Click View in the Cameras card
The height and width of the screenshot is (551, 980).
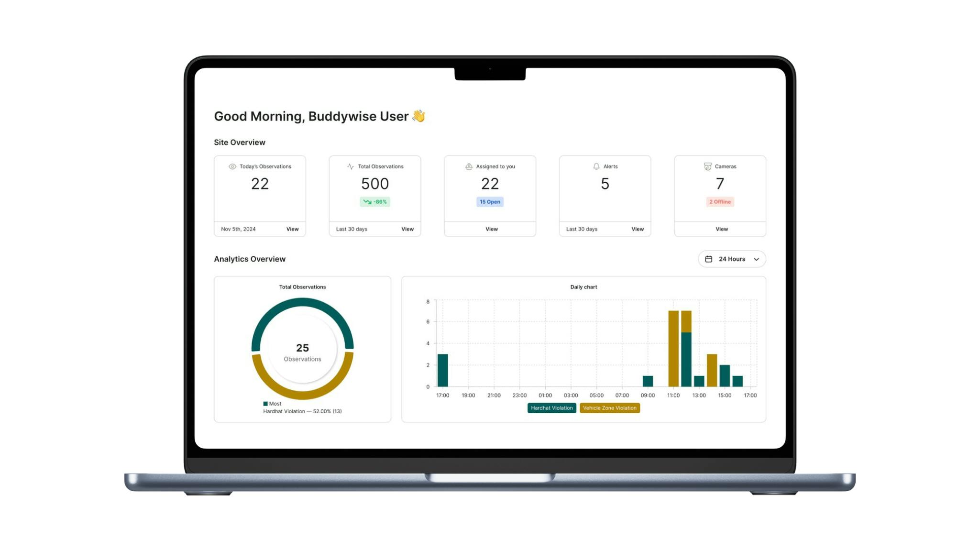pos(721,229)
